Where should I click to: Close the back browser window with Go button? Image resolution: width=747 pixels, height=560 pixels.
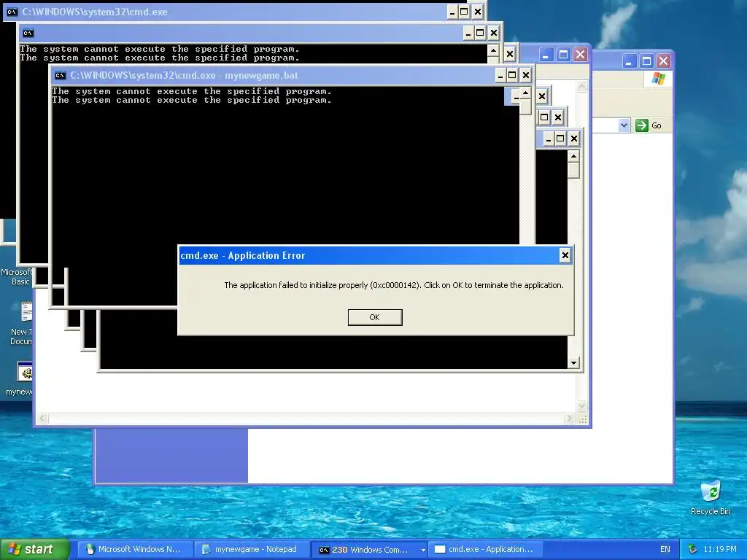663,61
